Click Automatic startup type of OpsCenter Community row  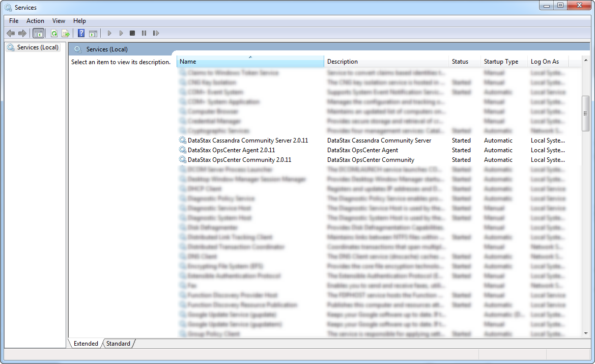498,160
